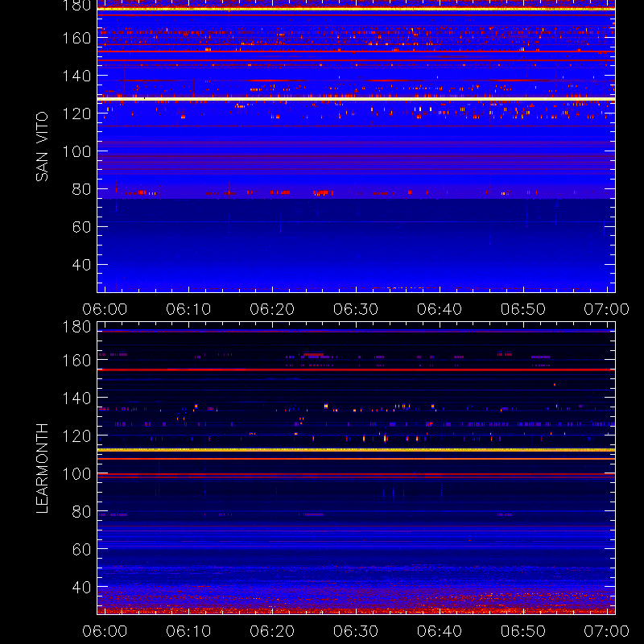Click 07:00 time label under San Vito plot
Image resolution: width=644 pixels, height=644 pixels.
tap(607, 309)
